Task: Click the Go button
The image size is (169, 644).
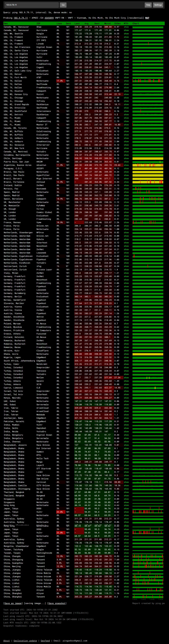Action: (63, 5)
